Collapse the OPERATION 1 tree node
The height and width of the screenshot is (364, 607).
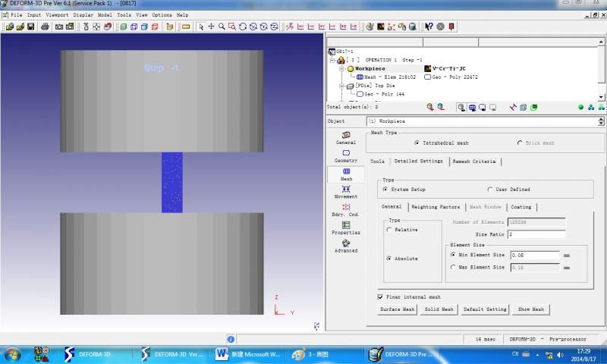tap(332, 60)
